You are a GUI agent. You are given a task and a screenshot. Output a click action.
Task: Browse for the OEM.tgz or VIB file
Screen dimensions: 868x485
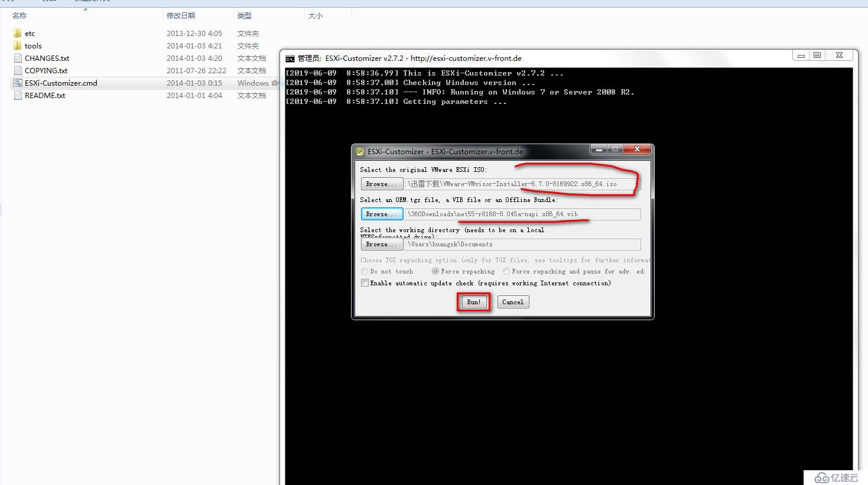(382, 214)
